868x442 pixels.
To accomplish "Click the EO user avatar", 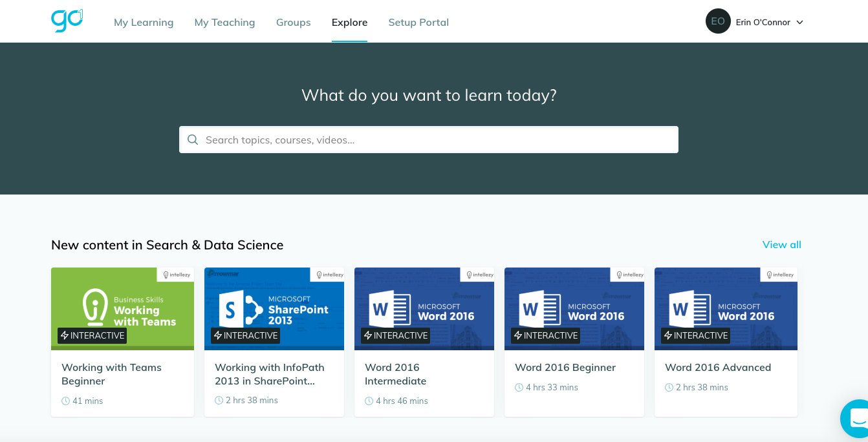I will click(718, 21).
